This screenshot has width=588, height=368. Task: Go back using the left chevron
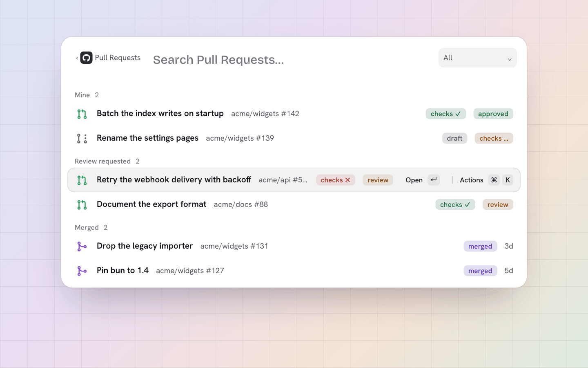coord(77,58)
